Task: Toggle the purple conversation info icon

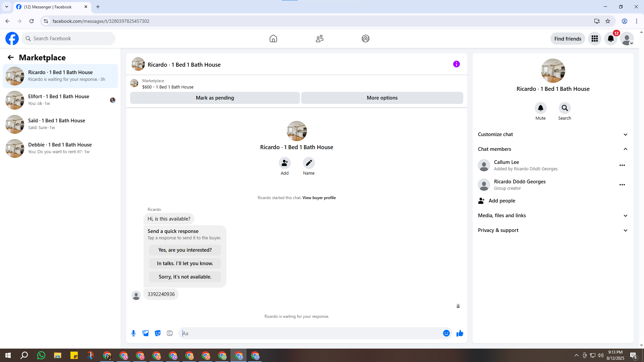Action: [x=456, y=64]
